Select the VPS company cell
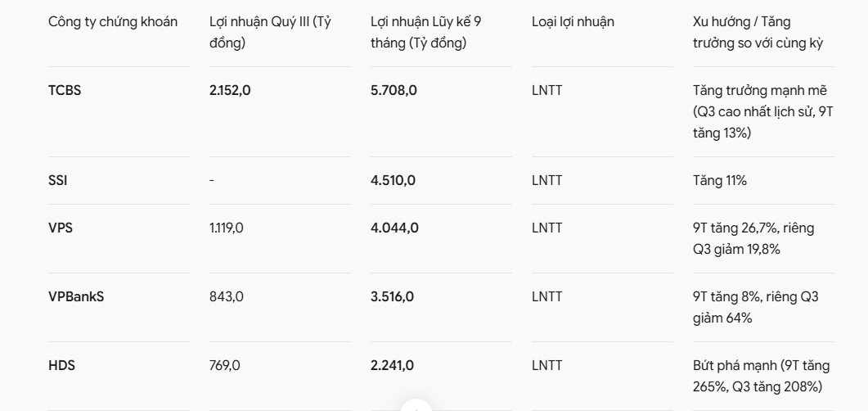The image size is (868, 411). pos(61,228)
